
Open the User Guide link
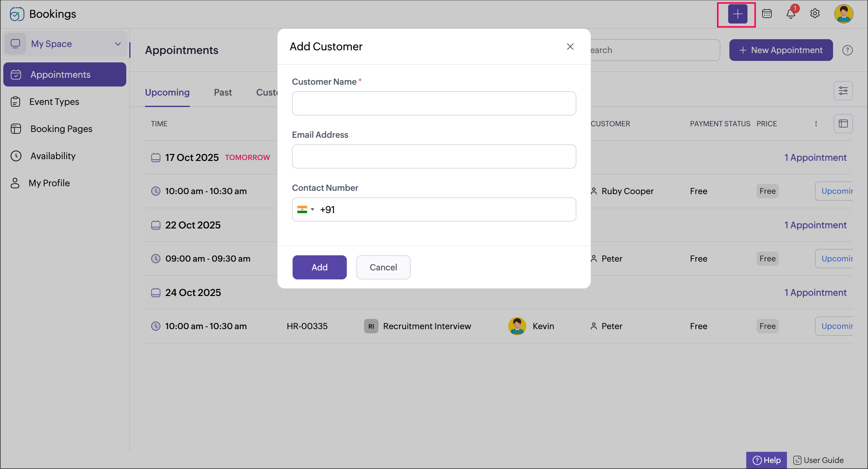(818, 460)
